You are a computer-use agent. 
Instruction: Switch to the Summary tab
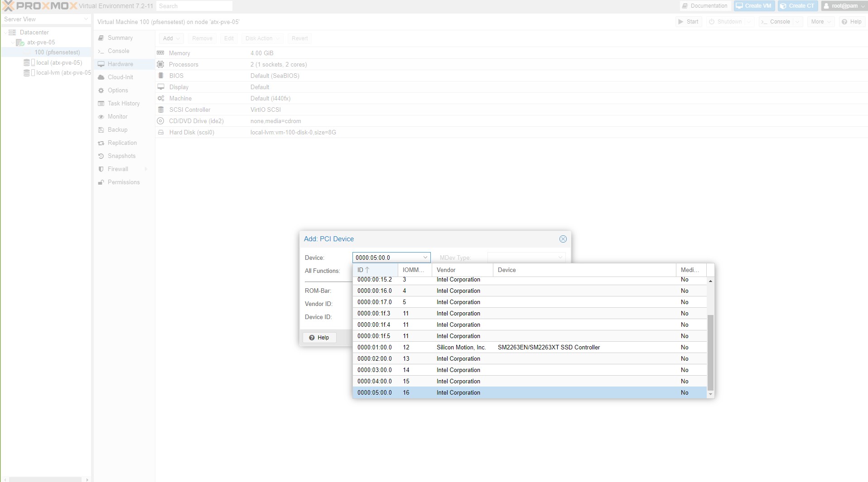click(120, 38)
